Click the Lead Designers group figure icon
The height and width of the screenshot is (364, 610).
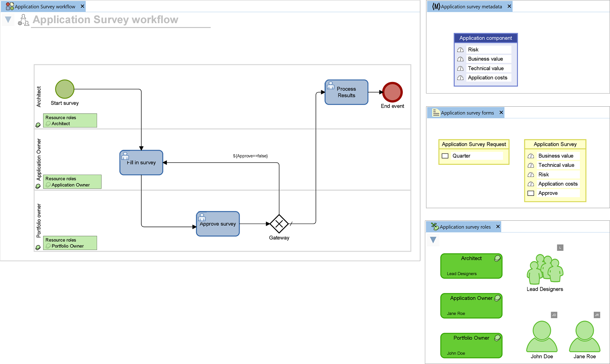point(545,269)
